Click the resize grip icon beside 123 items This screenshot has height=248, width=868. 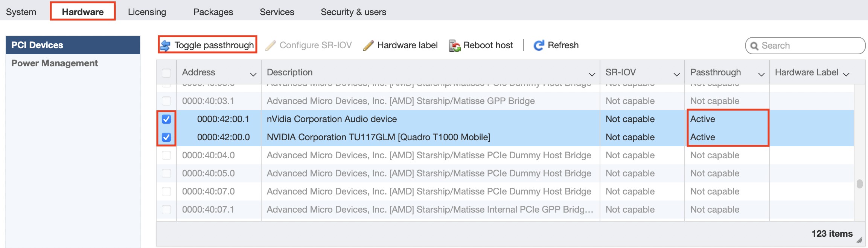coord(859,240)
